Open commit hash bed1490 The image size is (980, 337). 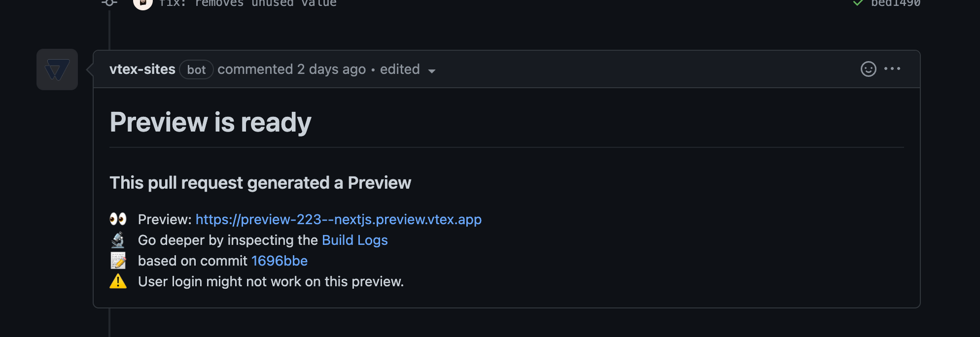click(896, 3)
